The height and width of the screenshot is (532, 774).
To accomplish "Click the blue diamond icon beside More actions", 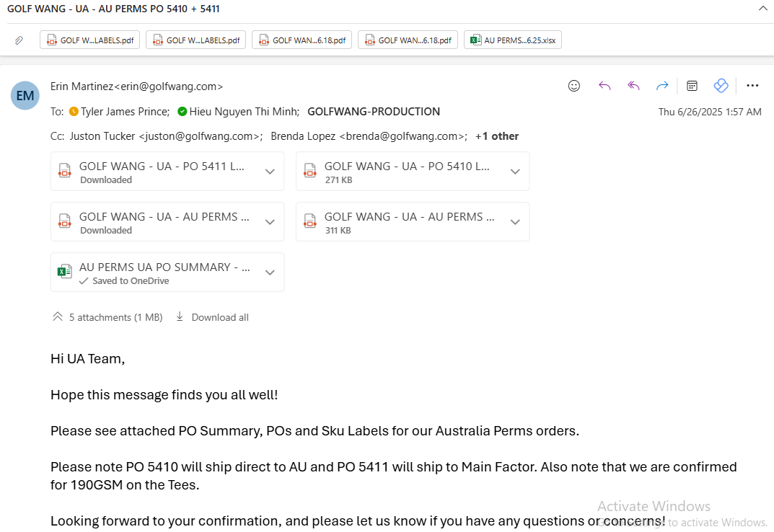I will (721, 86).
